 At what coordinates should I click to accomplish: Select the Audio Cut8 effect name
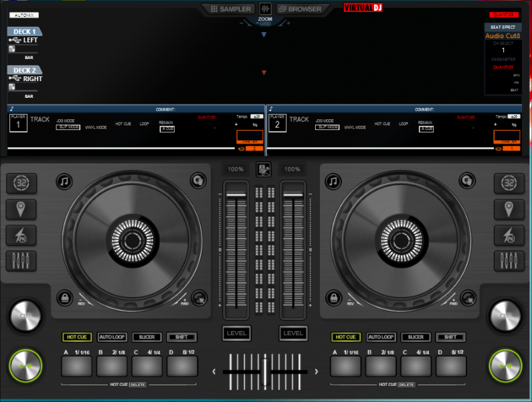[503, 36]
